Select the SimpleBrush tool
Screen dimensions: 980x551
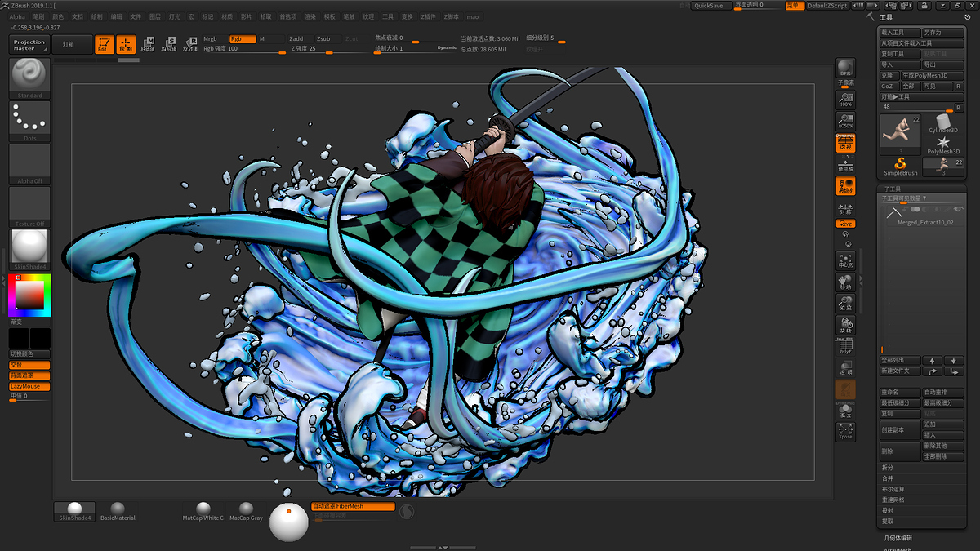[x=901, y=167]
